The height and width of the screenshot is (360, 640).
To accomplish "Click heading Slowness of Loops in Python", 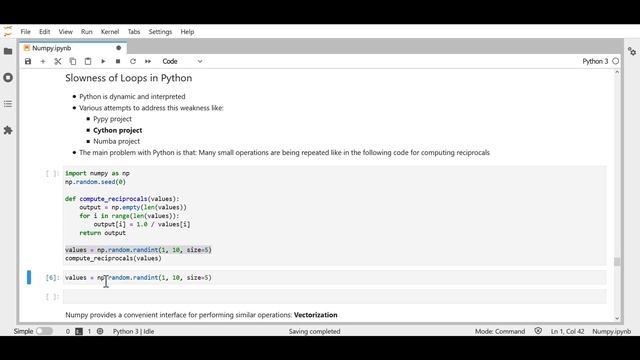I will [129, 78].
